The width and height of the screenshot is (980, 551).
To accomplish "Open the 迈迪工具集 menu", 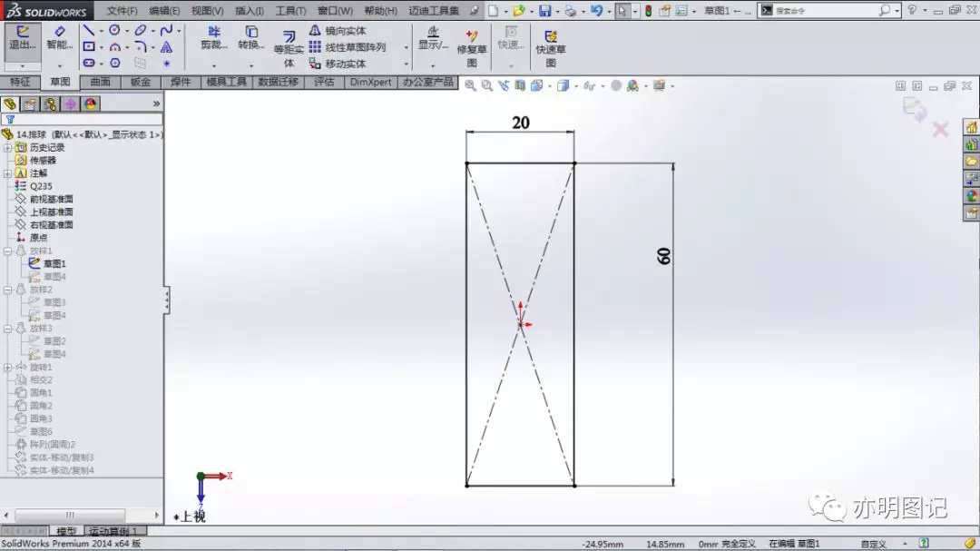I will click(434, 11).
